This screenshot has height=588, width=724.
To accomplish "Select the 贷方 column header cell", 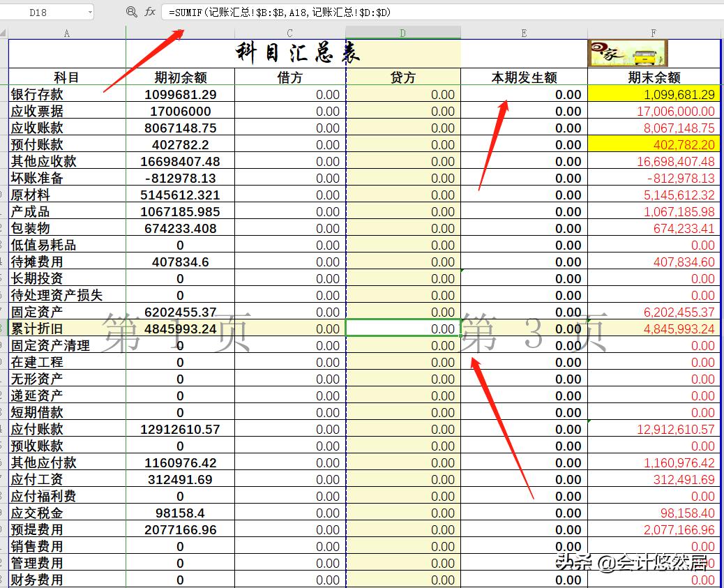I will 402,77.
